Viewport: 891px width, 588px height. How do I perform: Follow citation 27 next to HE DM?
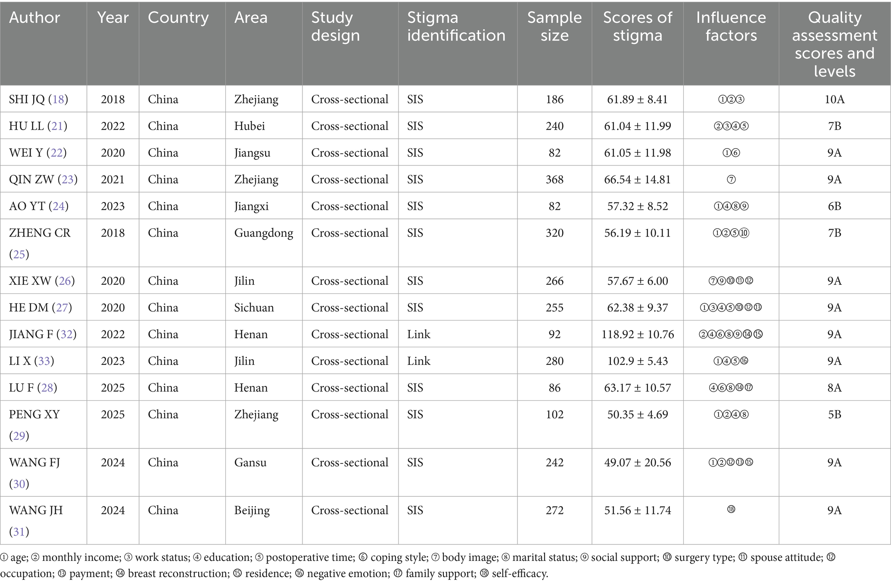[x=62, y=308]
